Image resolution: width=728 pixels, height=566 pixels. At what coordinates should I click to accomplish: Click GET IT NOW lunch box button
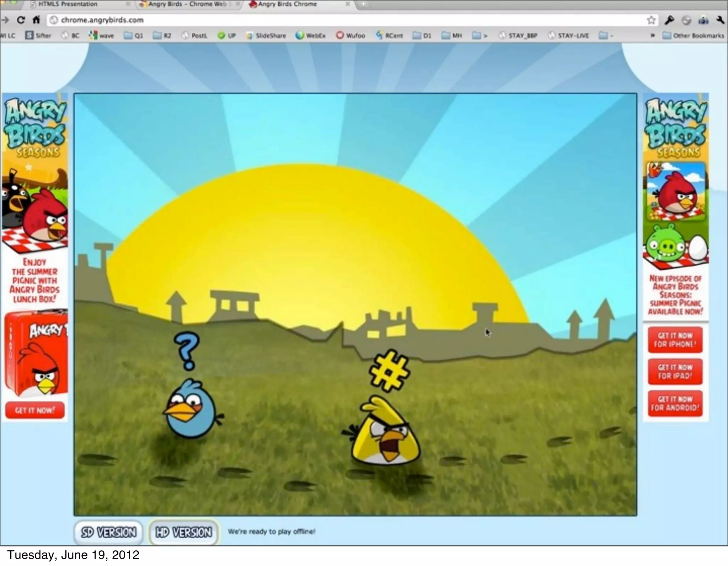(x=35, y=410)
